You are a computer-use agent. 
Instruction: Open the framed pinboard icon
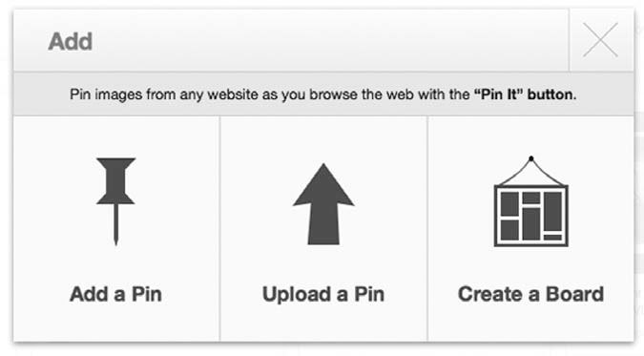click(x=531, y=201)
